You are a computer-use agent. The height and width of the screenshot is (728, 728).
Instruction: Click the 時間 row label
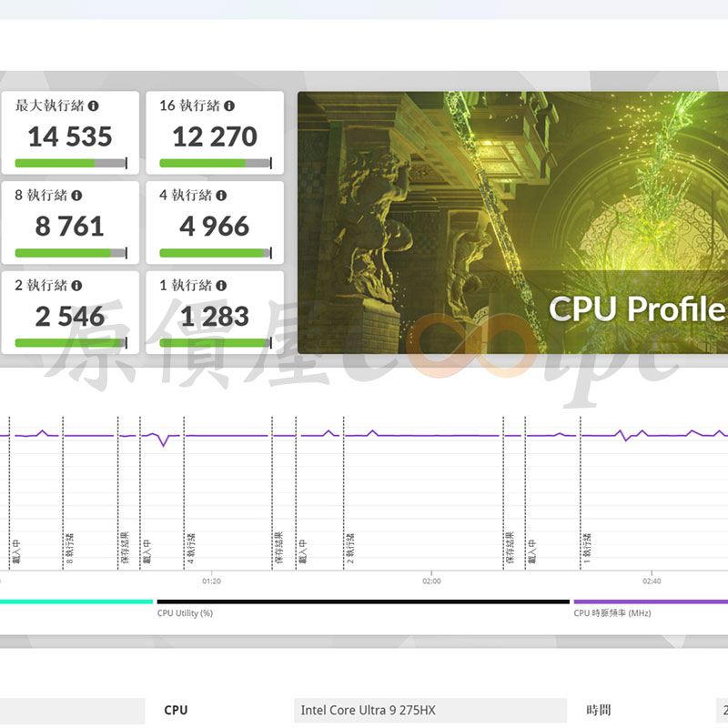pos(599,711)
